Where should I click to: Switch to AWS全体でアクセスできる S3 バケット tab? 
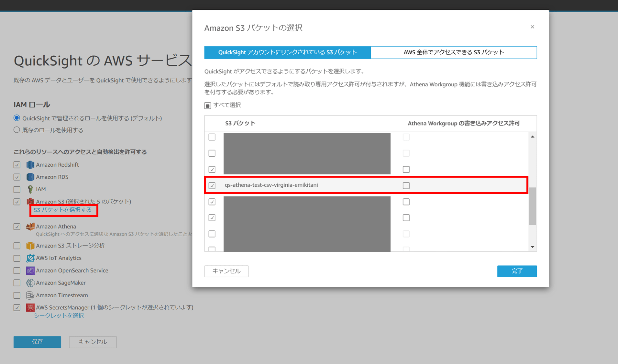[454, 52]
